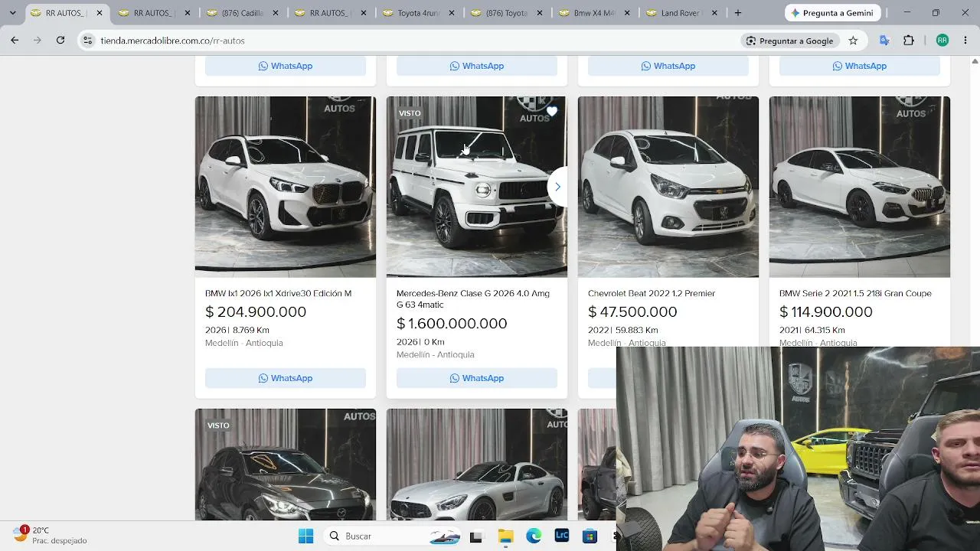The width and height of the screenshot is (980, 551).
Task: Reload the Mercado Libre page
Action: pyautogui.click(x=60, y=41)
